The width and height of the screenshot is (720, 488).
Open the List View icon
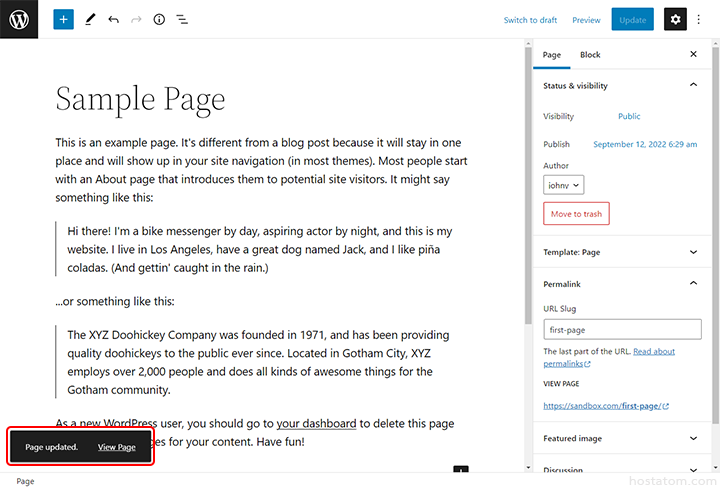(182, 19)
